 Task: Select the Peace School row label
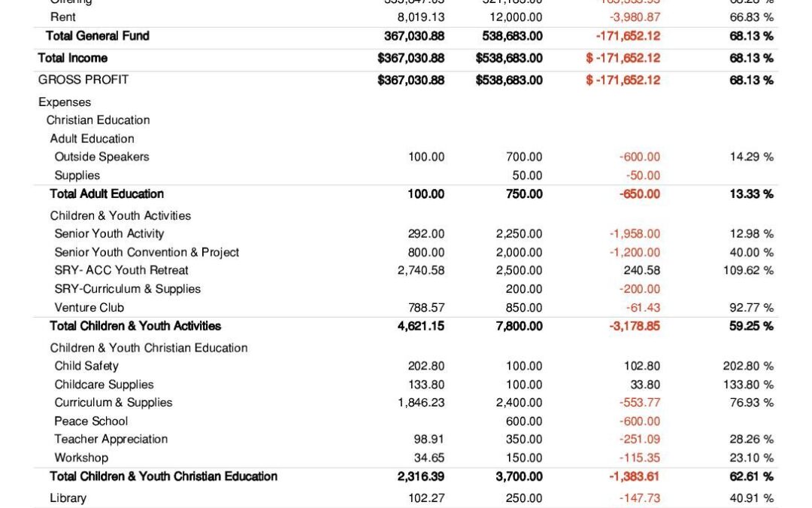[x=91, y=421]
